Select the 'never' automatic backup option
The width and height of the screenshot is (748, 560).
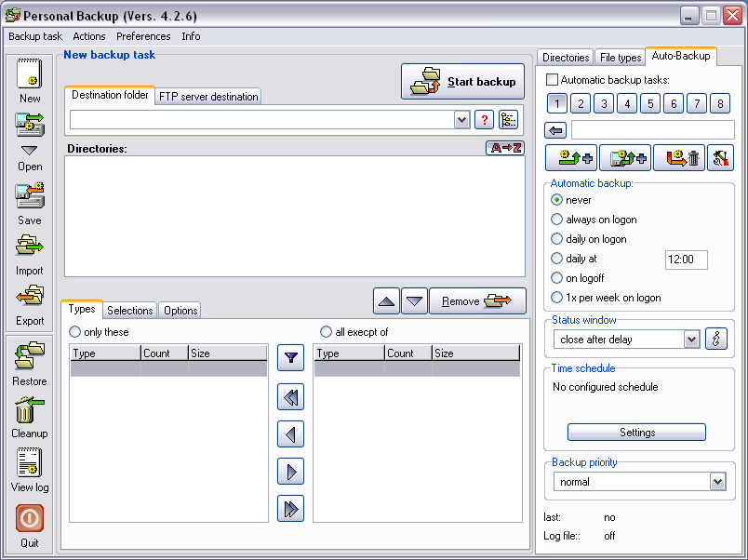point(556,200)
